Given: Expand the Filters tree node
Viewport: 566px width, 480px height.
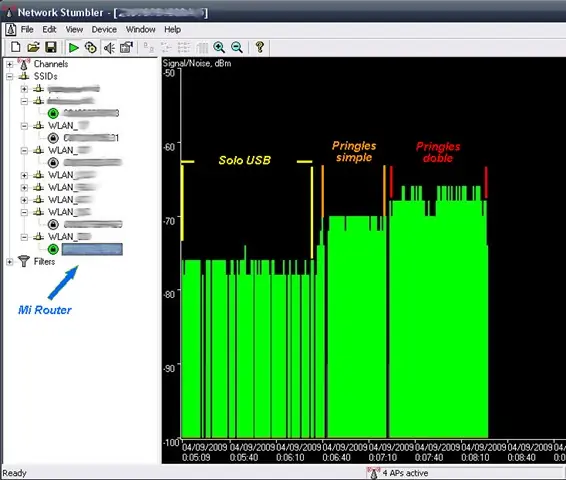Looking at the screenshot, I should click(x=9, y=262).
